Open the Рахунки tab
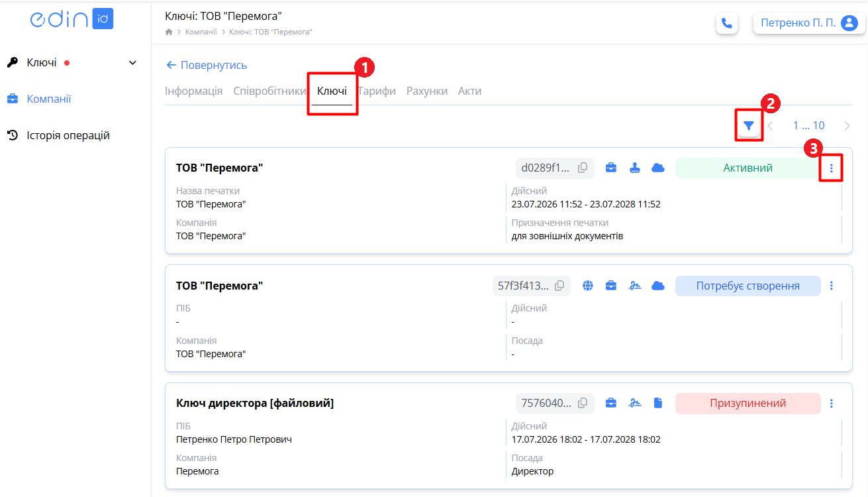The width and height of the screenshot is (868, 497). tap(427, 91)
